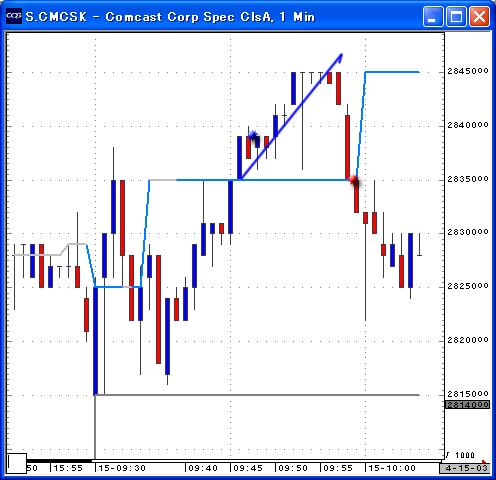496x480 pixels.
Task: Click the chart title S.CMCSK Comcast Corp
Action: tap(170, 17)
